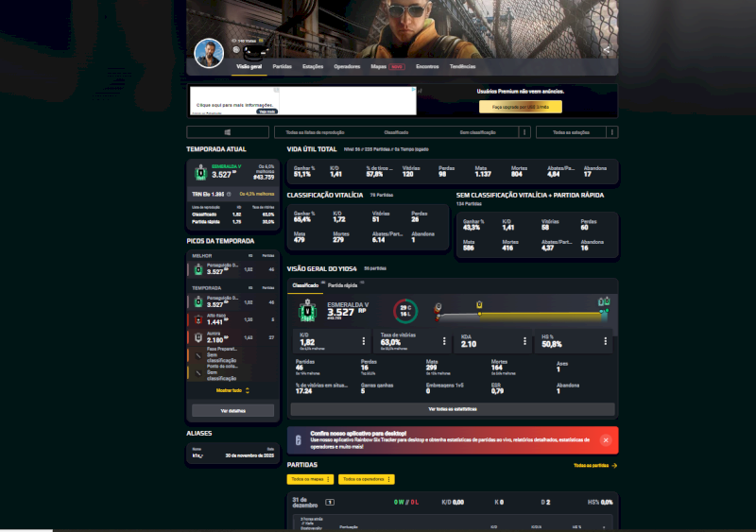The width and height of the screenshot is (756, 532).
Task: Click the 'Veja mais' ad button
Action: (266, 112)
